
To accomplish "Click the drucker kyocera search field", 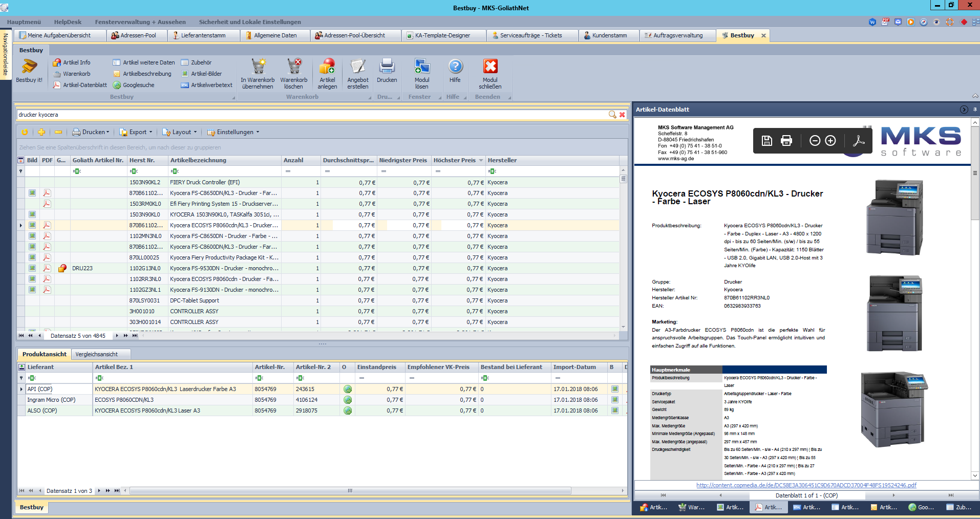I will click(312, 115).
